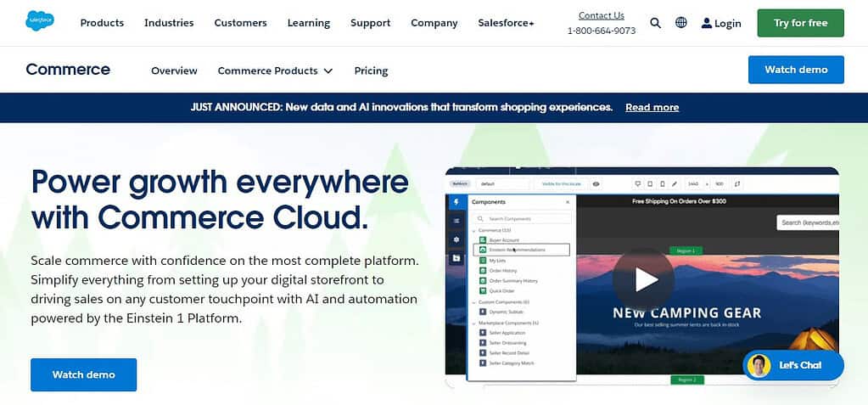The image size is (868, 405).
Task: Open the Support menu
Action: click(x=370, y=23)
